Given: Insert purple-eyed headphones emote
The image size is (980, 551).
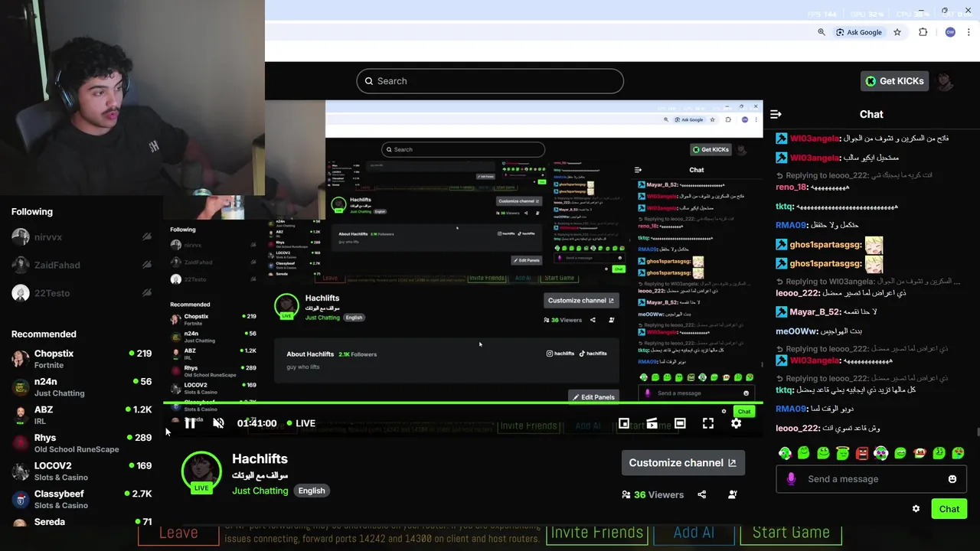Looking at the screenshot, I should [x=881, y=453].
